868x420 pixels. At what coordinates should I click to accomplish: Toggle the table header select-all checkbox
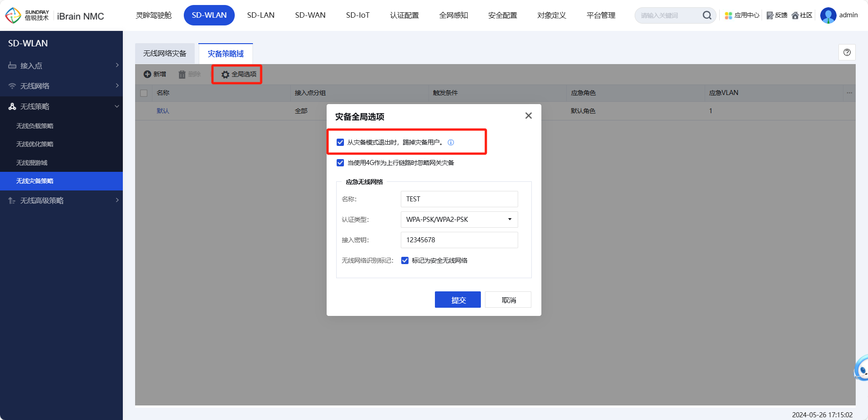point(144,93)
